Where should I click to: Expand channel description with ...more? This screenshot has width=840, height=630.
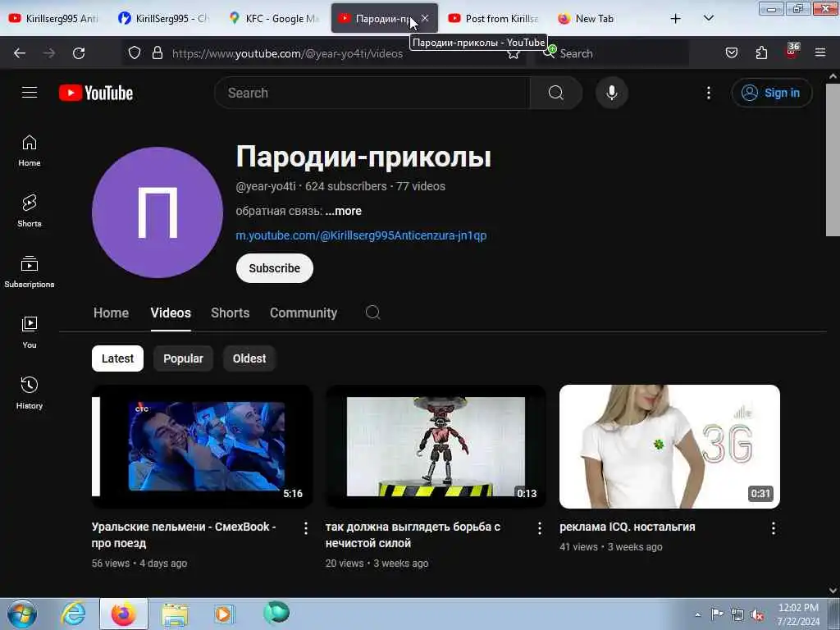tap(344, 211)
